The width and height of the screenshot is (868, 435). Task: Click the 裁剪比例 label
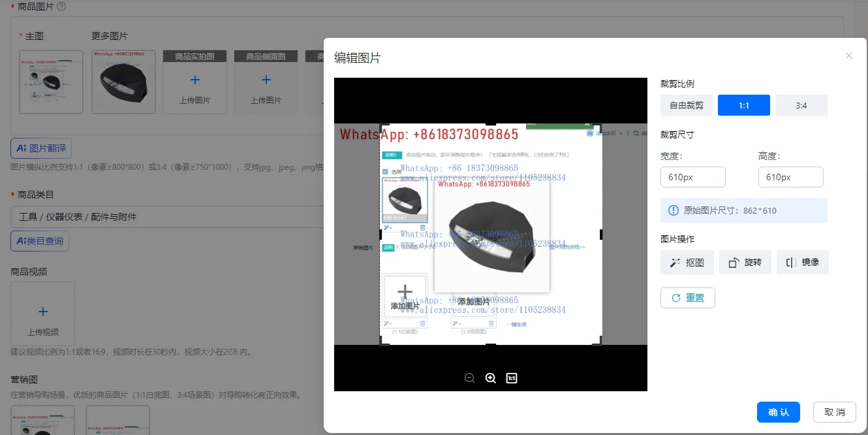(x=677, y=84)
